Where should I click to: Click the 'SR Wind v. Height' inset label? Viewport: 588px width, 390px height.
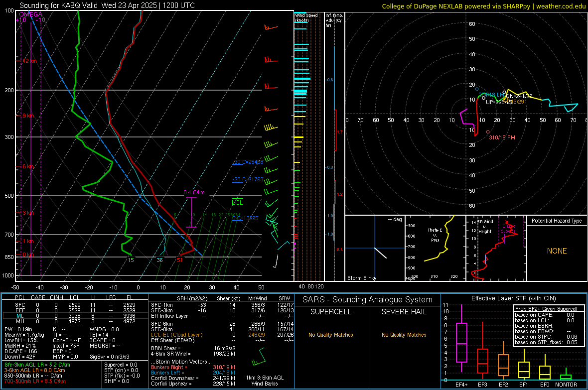point(485,227)
